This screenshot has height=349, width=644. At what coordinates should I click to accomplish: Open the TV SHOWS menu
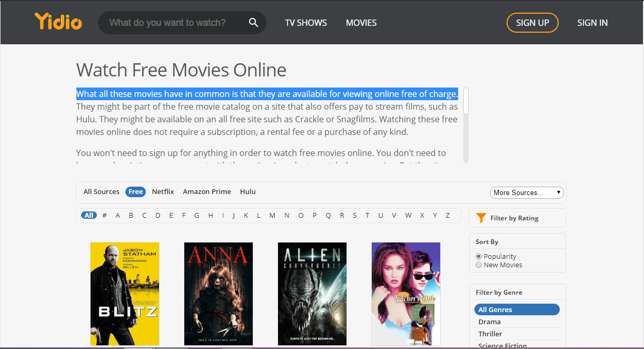[x=305, y=22]
